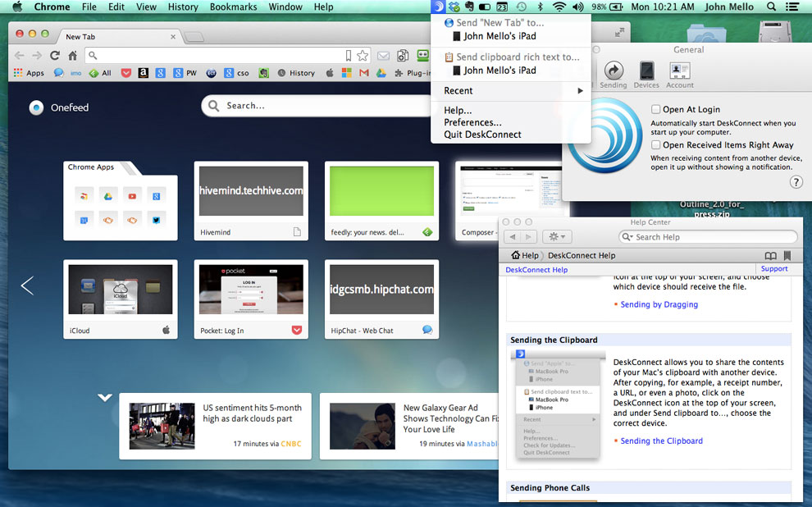Click the Search Help field
The width and height of the screenshot is (812, 507).
click(708, 236)
